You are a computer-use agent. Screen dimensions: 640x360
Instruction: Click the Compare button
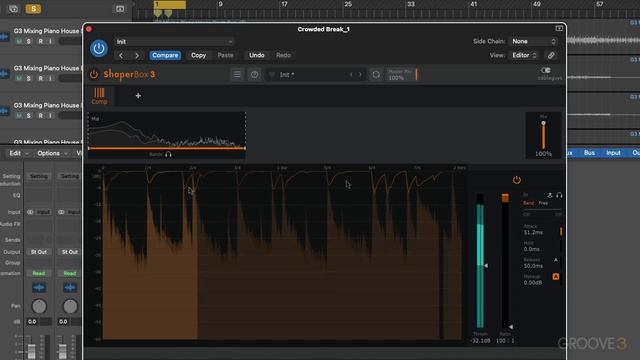pos(165,55)
